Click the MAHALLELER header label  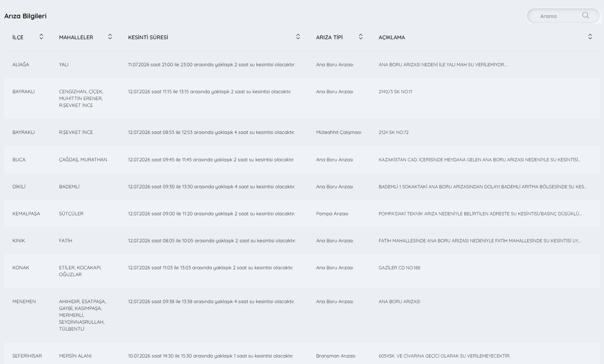(x=76, y=37)
